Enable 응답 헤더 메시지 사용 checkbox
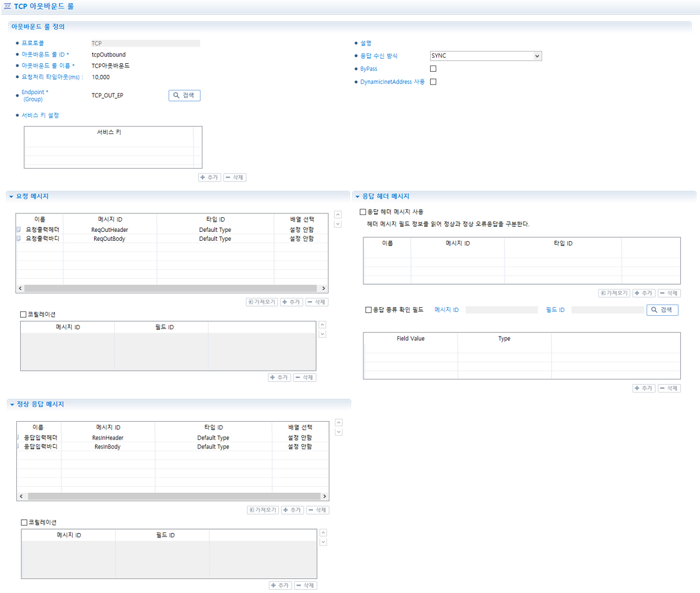This screenshot has width=700, height=593. pos(363,211)
